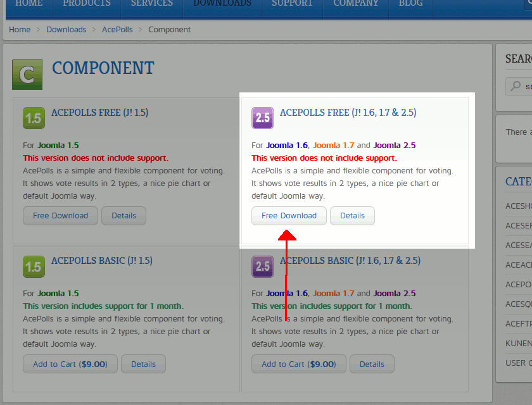This screenshot has width=532, height=405.
Task: Open the Downloads menu
Action: pos(222,3)
